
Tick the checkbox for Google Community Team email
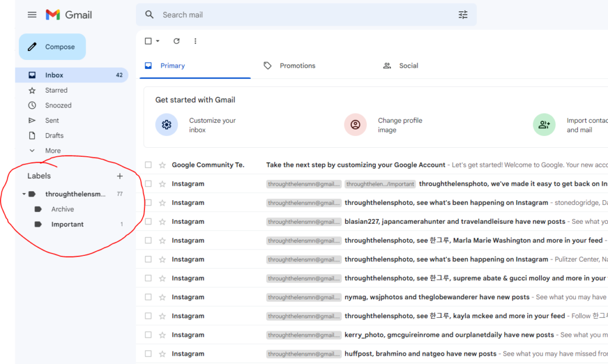click(148, 165)
